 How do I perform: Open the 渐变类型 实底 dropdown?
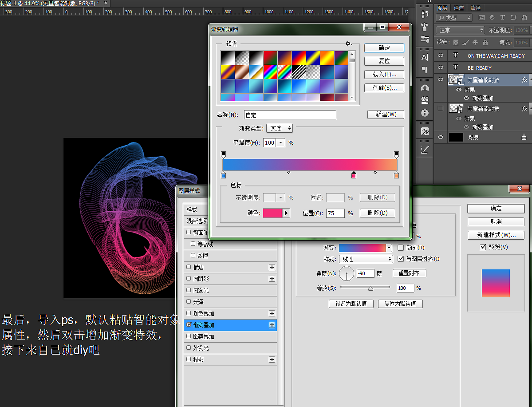tap(280, 128)
